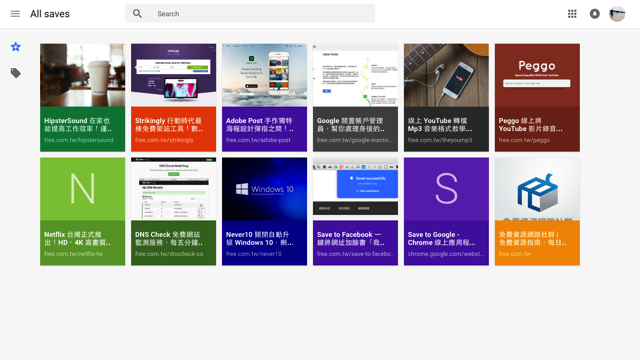
Task: Open the Google inactive account card thumbnail
Action: [356, 75]
